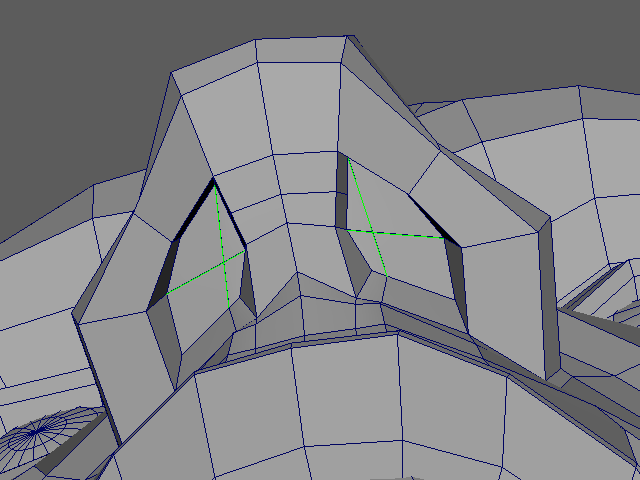Click the dashed green vertical line in left opening

[222, 230]
